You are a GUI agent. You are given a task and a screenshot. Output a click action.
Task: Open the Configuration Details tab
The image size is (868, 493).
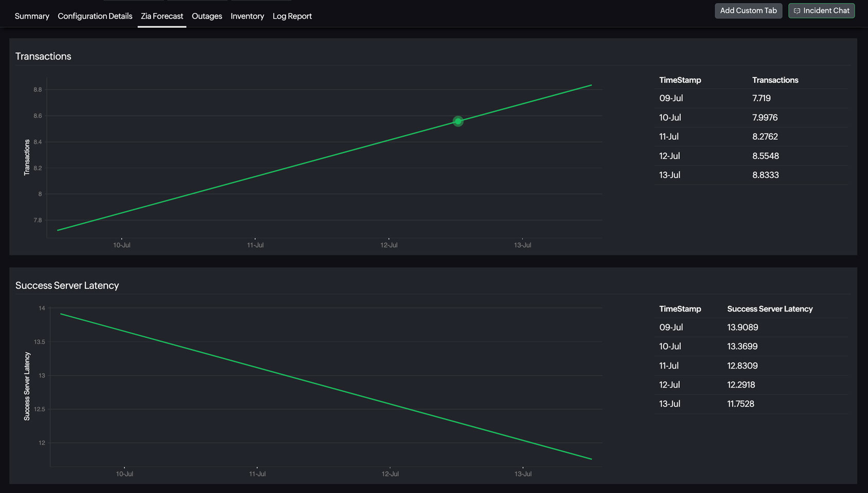pos(95,16)
